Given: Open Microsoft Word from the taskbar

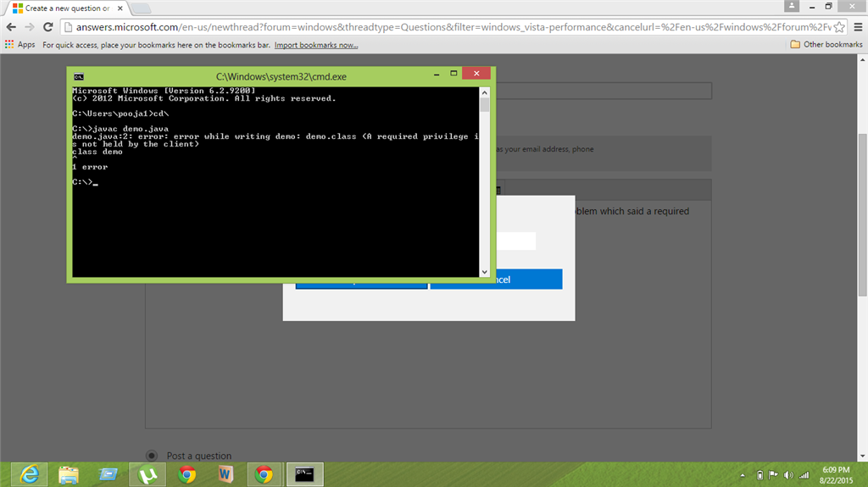Looking at the screenshot, I should pos(225,475).
